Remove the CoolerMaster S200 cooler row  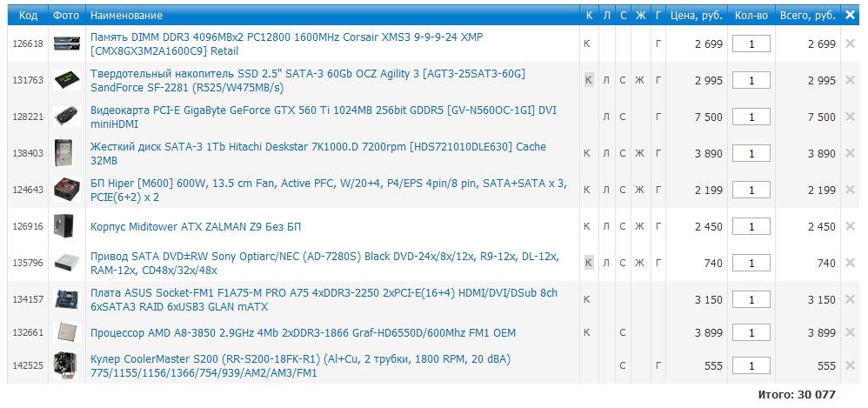point(850,366)
